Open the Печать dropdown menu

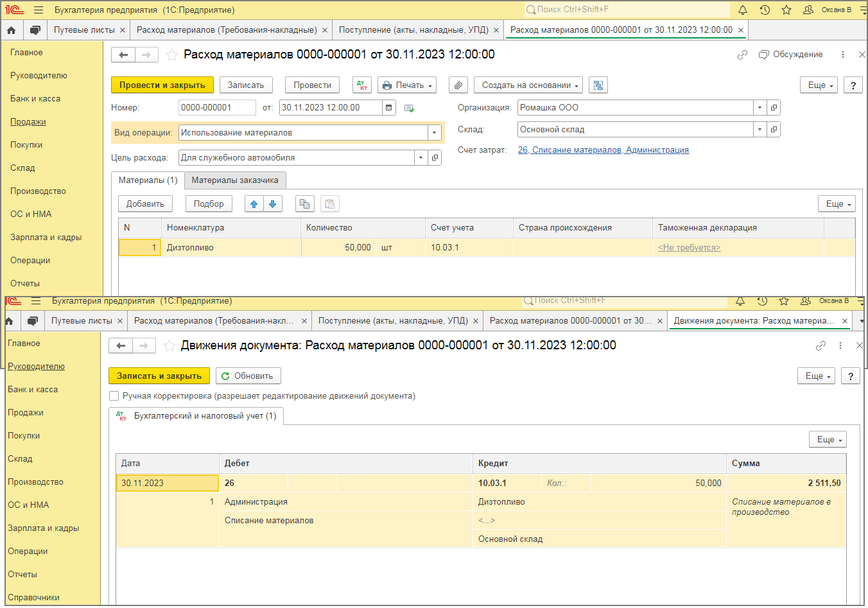coord(407,85)
